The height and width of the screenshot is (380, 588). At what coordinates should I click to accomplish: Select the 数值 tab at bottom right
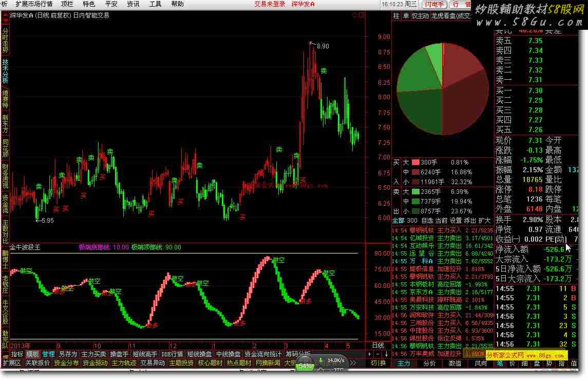455,363
